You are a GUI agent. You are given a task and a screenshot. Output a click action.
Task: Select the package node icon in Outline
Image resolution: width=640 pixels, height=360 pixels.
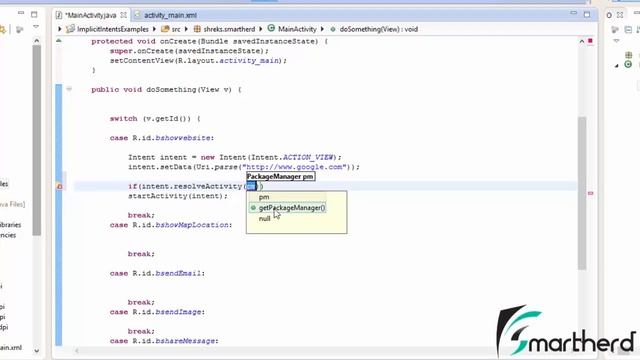[629, 55]
